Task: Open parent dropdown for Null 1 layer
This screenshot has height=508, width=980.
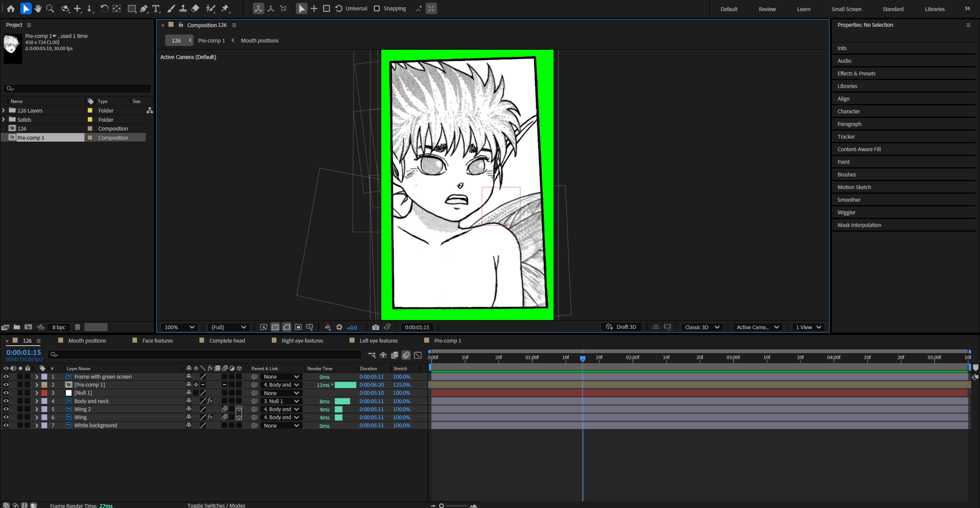Action: (281, 393)
